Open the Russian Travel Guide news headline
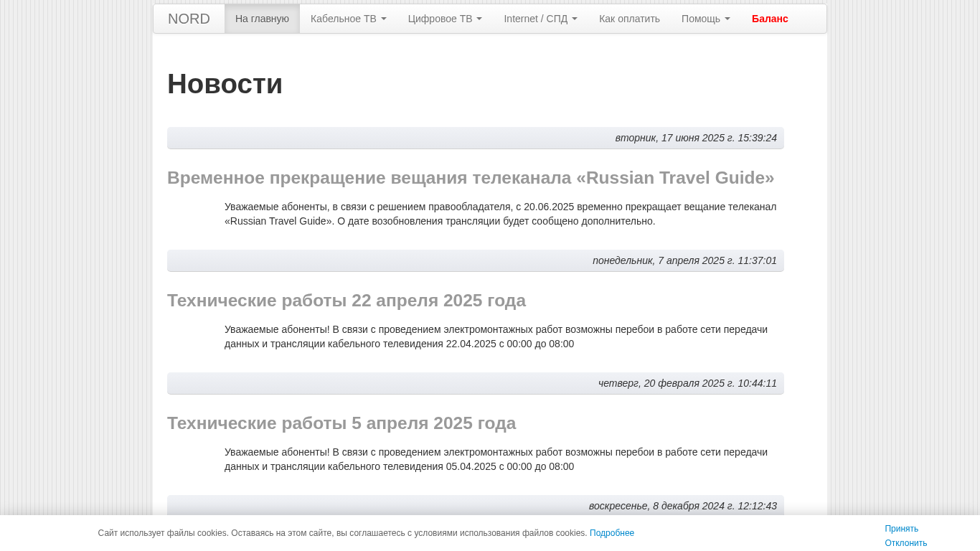980x551 pixels. pos(471,178)
